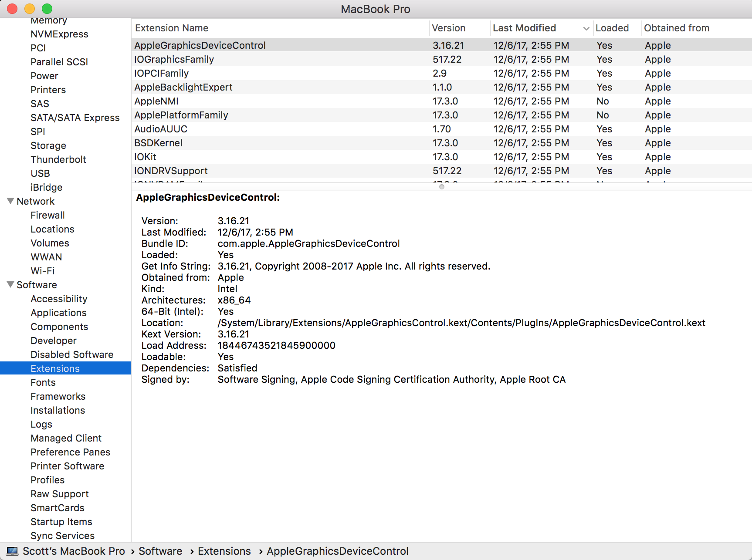Collapse the Network section triangle
752x560 pixels.
(11, 201)
